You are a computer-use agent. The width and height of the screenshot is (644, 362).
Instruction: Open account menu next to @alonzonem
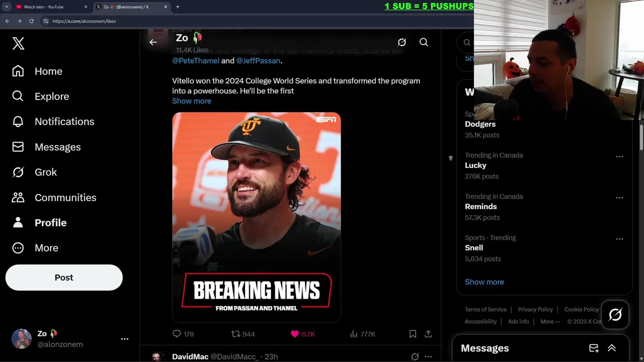click(x=125, y=339)
